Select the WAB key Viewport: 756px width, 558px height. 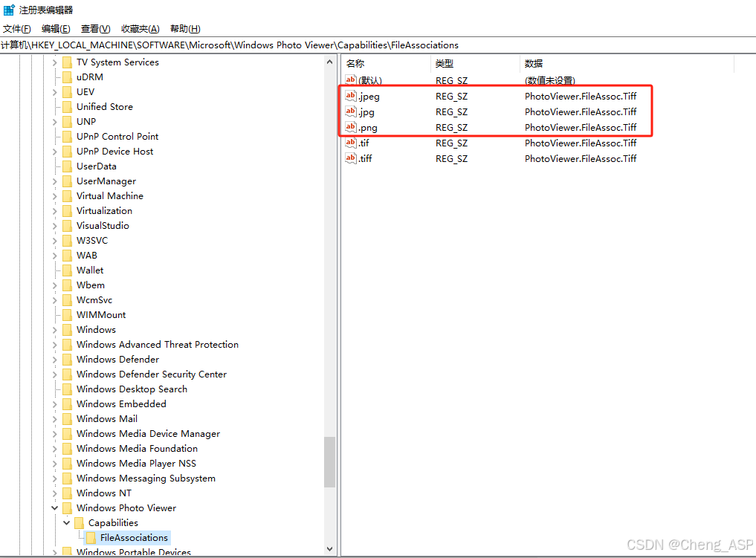87,256
